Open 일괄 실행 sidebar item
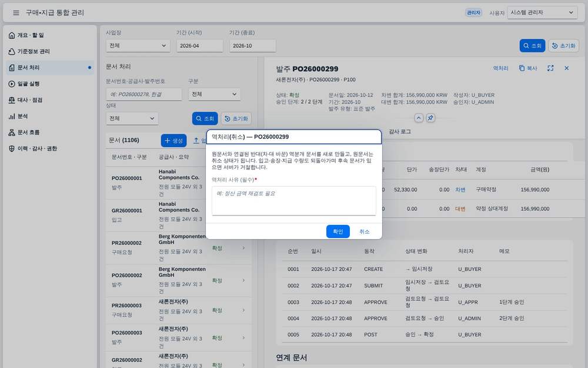This screenshot has height=368, width=588. pos(49,84)
